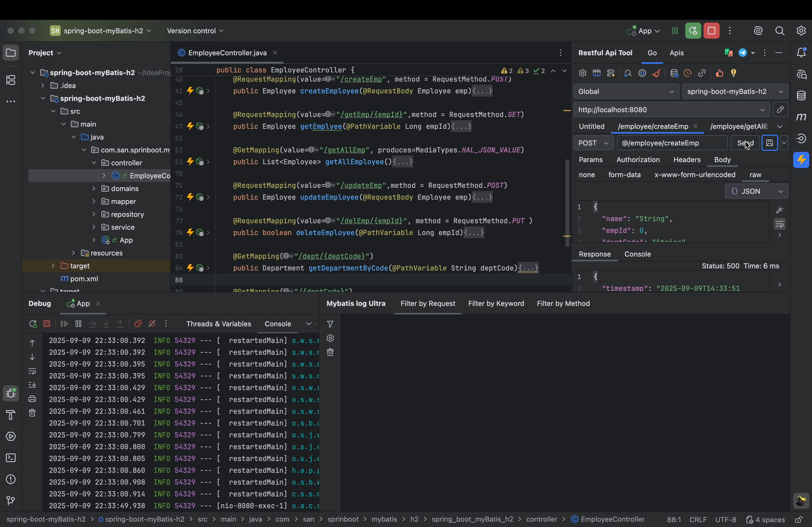Pause program in Debug toolbar
This screenshot has height=527, width=812.
(78, 324)
